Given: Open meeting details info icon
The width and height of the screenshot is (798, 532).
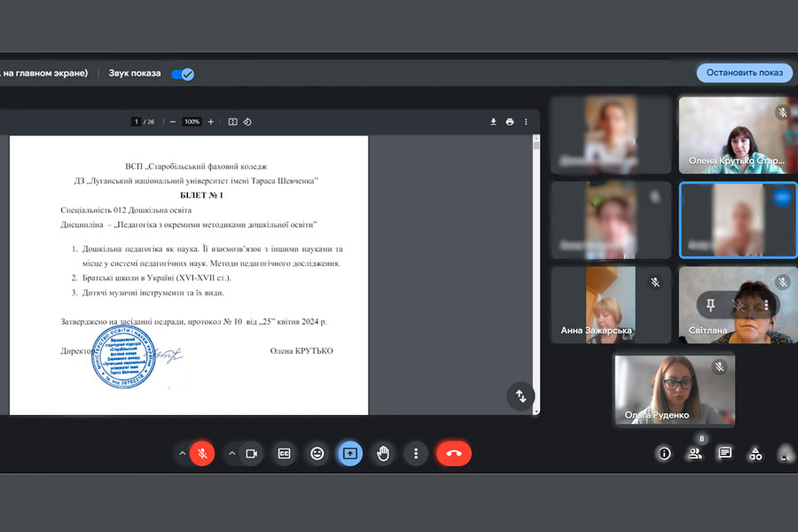Looking at the screenshot, I should coord(664,453).
